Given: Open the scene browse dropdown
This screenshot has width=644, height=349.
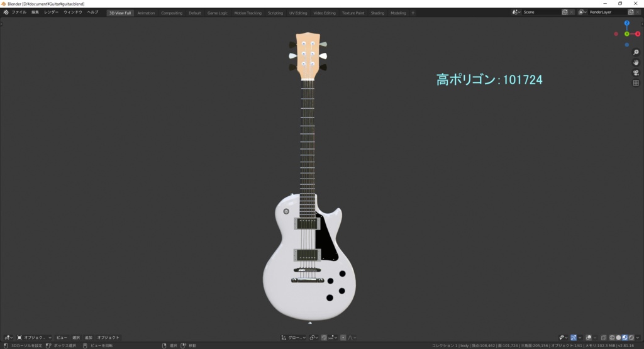Looking at the screenshot, I should pos(516,13).
